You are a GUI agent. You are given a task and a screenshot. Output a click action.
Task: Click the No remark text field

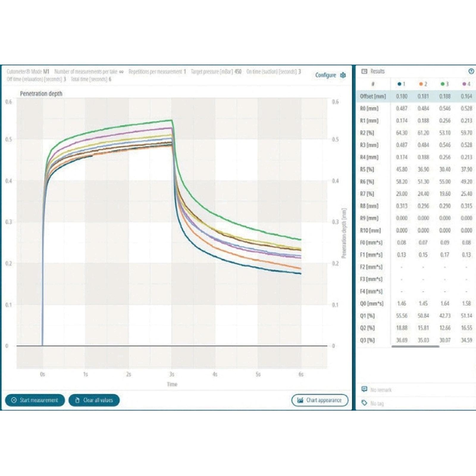point(381,390)
